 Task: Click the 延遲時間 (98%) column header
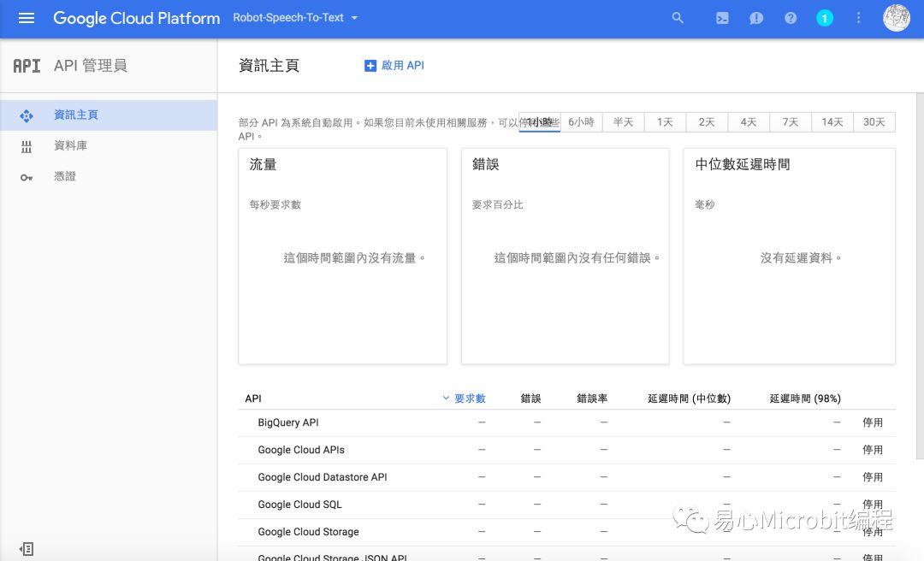point(805,399)
